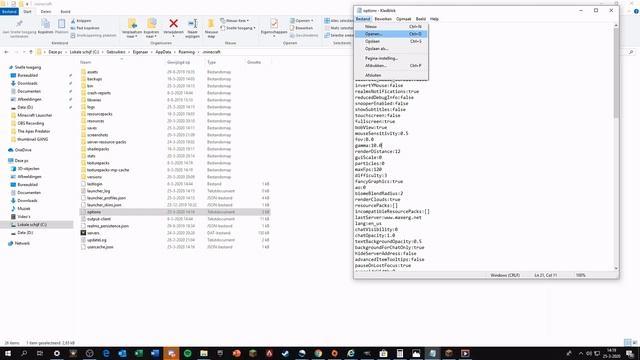
Task: Open Spotify from the taskbar
Action: point(187,353)
